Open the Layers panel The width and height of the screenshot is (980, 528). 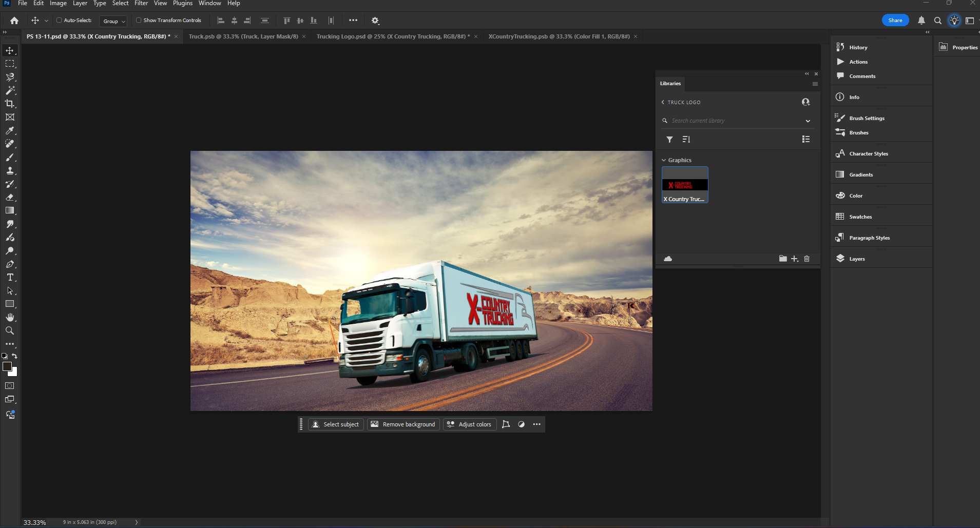tap(856, 259)
